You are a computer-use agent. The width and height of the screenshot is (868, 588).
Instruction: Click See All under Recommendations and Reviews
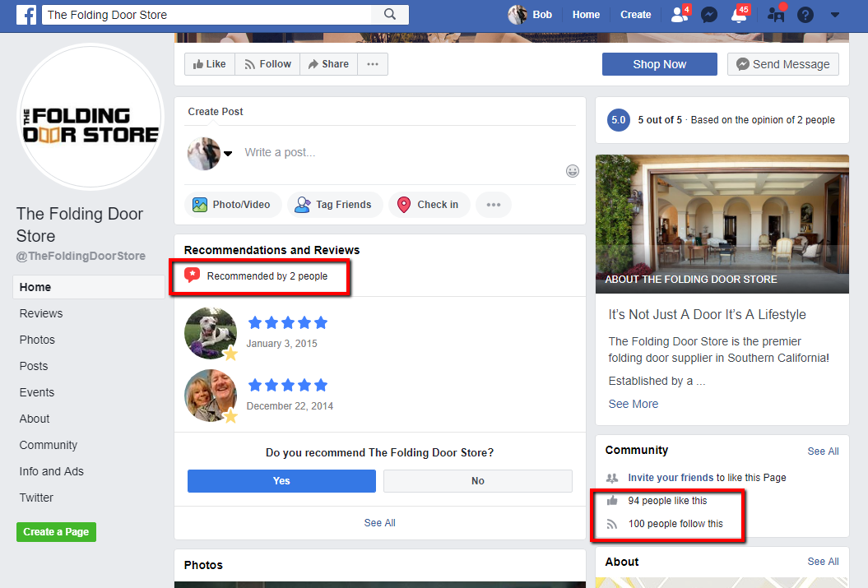[380, 523]
